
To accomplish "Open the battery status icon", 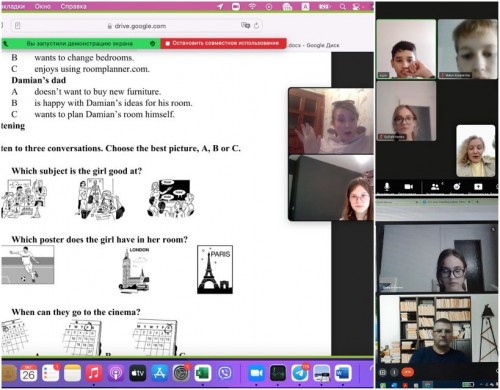I will coord(324,6).
